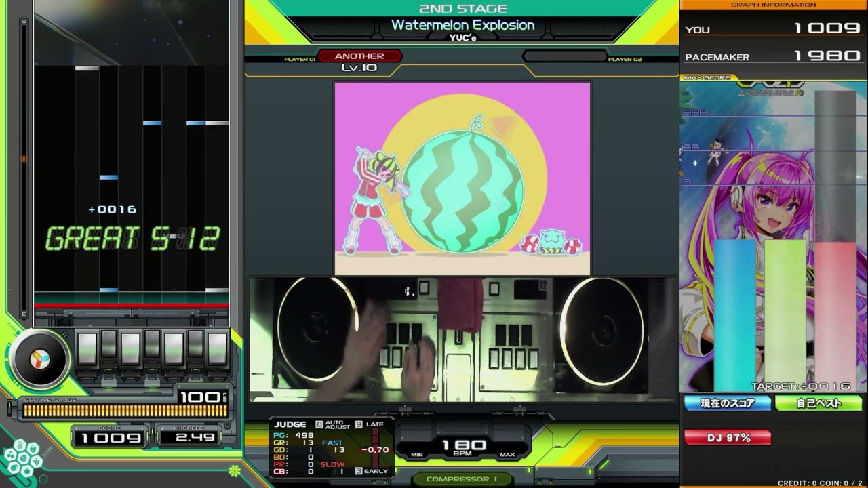Screen dimensions: 868x488
Task: Click the 自己ベスト button
Action: pyautogui.click(x=818, y=403)
